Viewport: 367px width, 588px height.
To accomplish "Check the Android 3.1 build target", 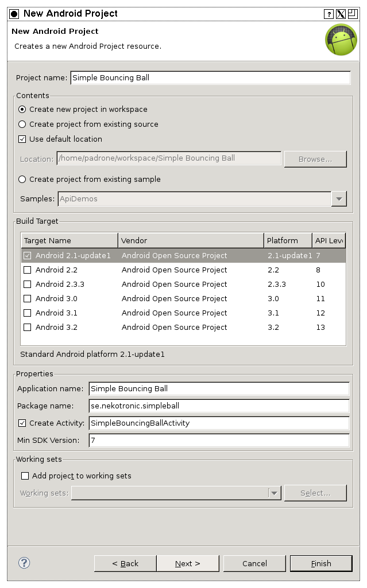I will click(x=28, y=313).
